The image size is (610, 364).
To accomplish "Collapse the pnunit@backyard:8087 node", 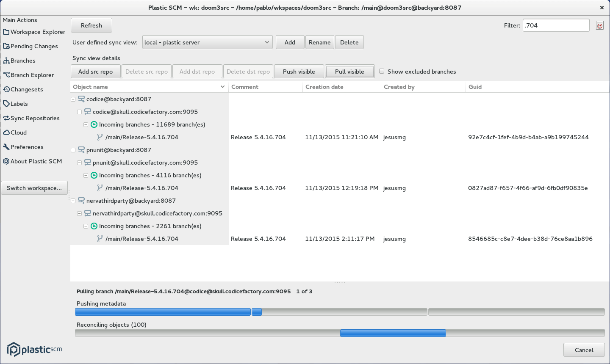I will pyautogui.click(x=73, y=150).
